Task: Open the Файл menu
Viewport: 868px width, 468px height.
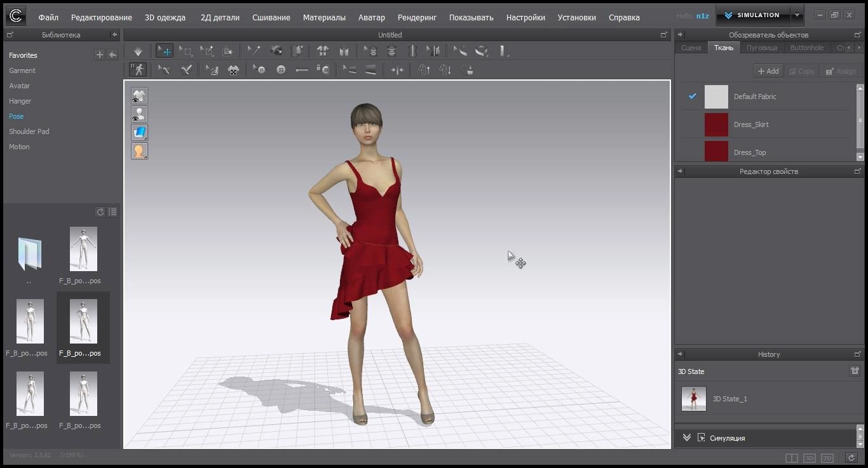Action: (x=48, y=17)
